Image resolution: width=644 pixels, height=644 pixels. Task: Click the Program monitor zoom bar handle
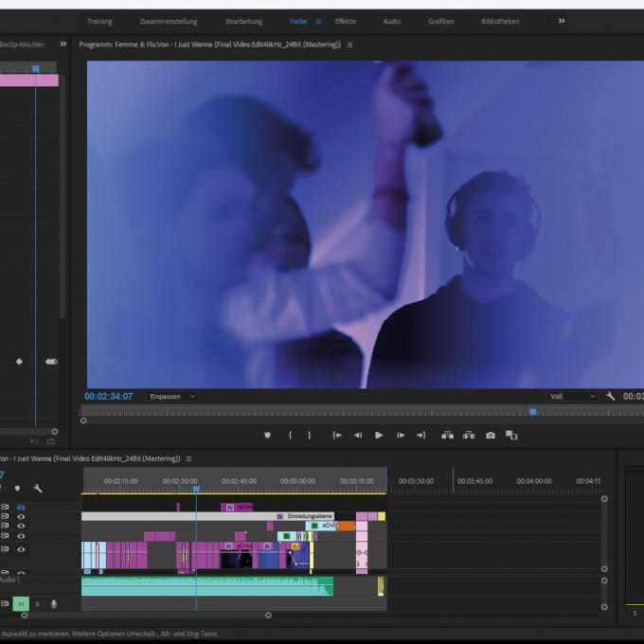(x=83, y=420)
